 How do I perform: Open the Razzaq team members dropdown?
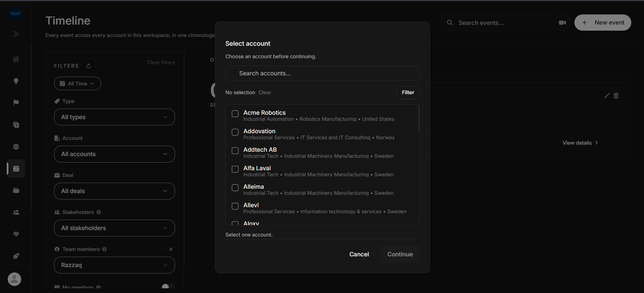point(115,265)
